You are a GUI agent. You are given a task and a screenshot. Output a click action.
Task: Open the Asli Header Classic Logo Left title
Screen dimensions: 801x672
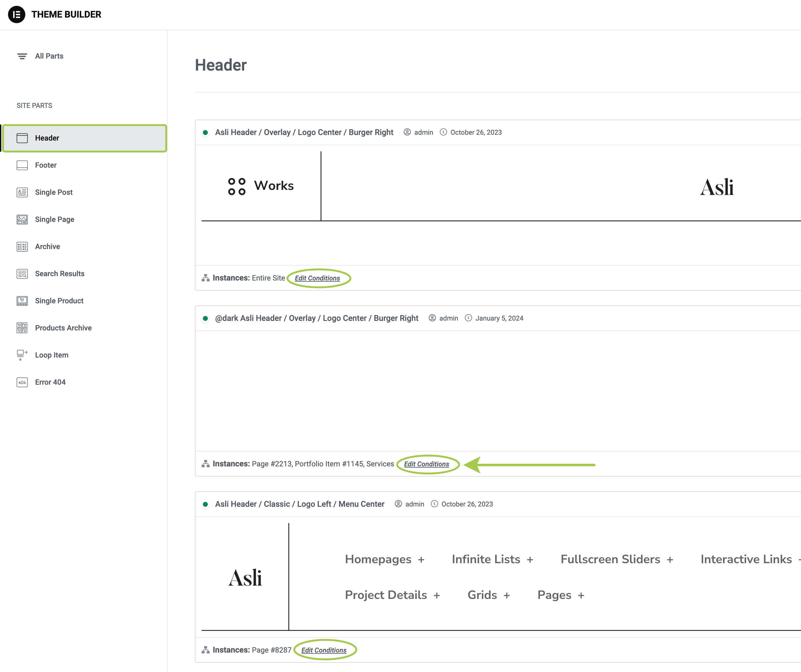pyautogui.click(x=299, y=504)
